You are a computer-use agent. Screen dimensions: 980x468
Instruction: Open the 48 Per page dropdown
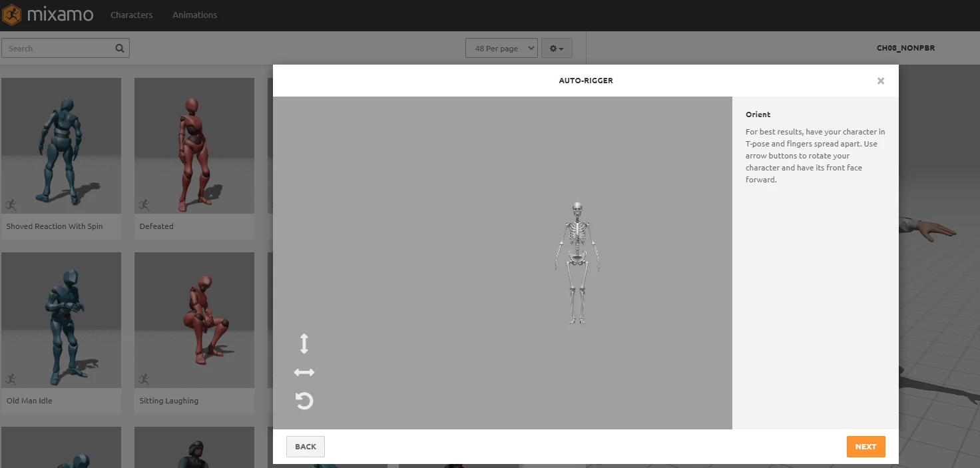pos(501,48)
